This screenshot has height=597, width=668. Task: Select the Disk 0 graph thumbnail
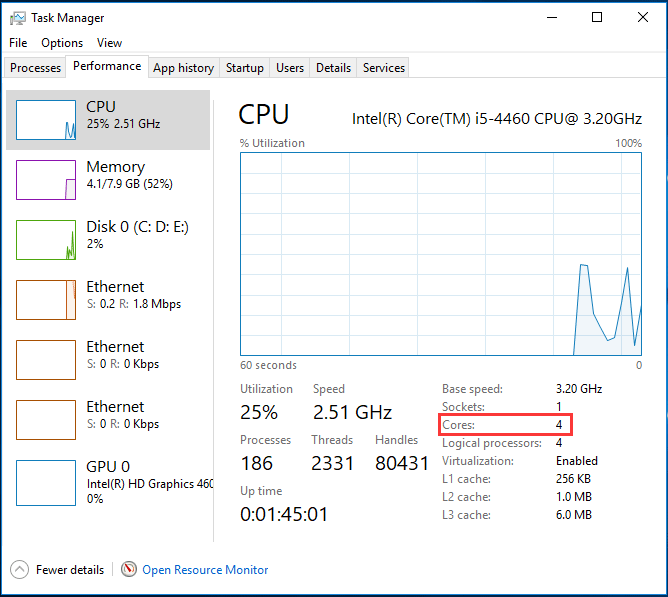click(46, 240)
